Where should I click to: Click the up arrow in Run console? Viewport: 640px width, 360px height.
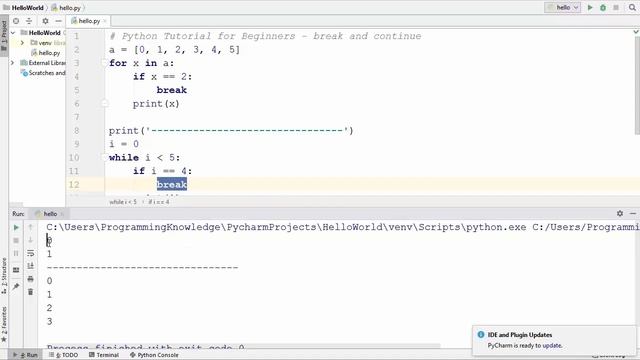[31, 227]
